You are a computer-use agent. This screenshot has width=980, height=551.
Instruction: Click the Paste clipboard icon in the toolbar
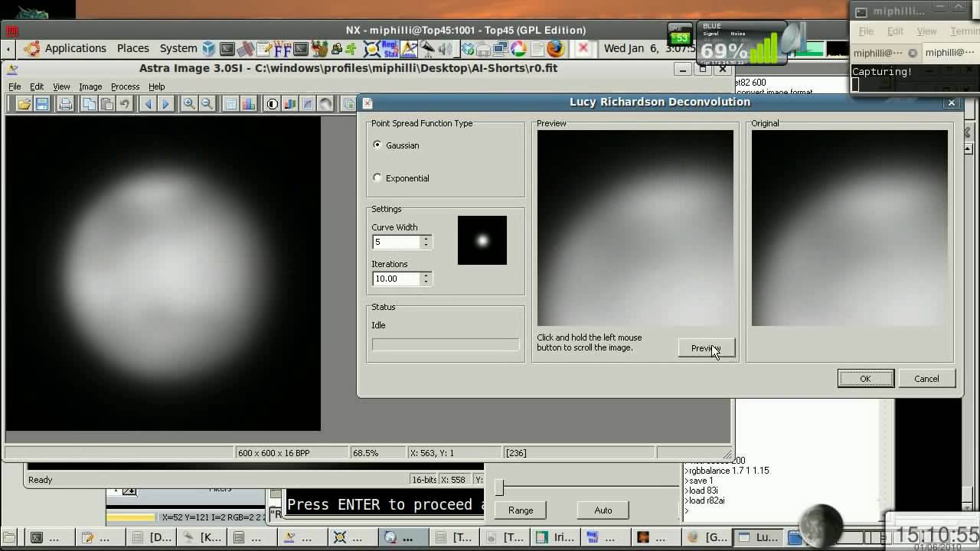click(x=107, y=104)
